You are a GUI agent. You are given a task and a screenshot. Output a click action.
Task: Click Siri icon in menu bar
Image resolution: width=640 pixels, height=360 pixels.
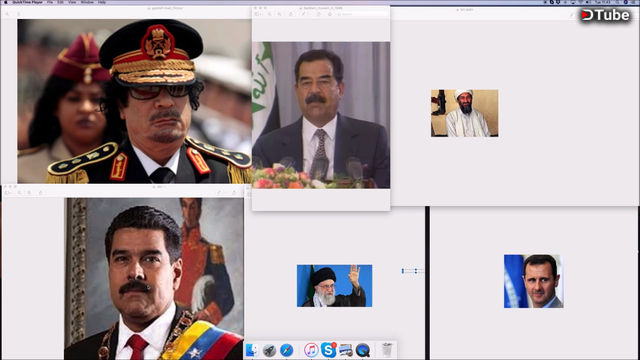pos(626,2)
